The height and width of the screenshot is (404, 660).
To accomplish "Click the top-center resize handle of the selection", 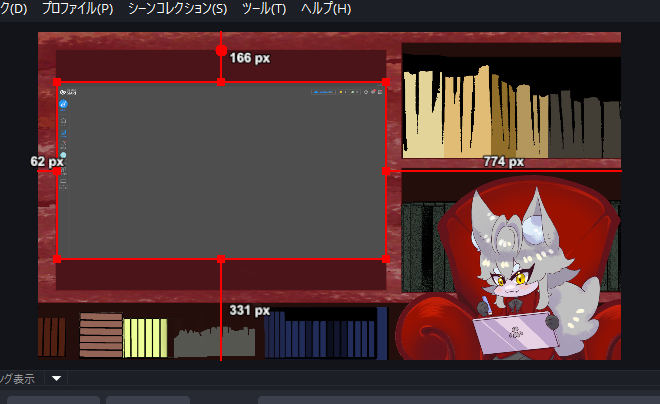I will (221, 82).
